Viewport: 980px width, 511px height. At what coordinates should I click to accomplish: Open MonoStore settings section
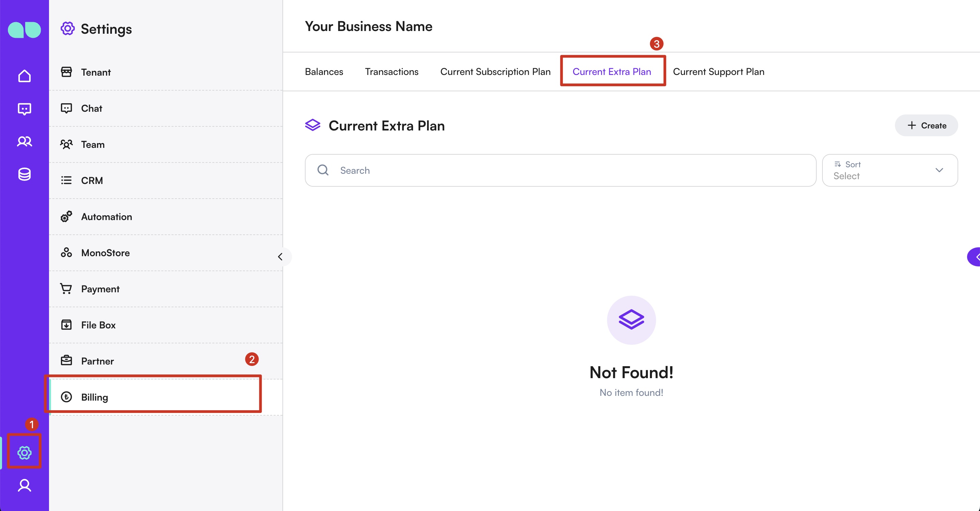point(105,253)
